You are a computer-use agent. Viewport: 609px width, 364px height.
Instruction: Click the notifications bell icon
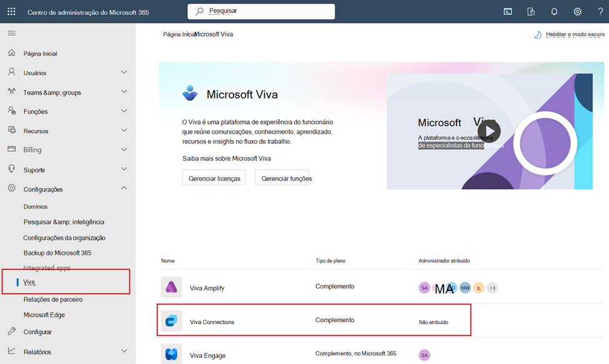[554, 11]
